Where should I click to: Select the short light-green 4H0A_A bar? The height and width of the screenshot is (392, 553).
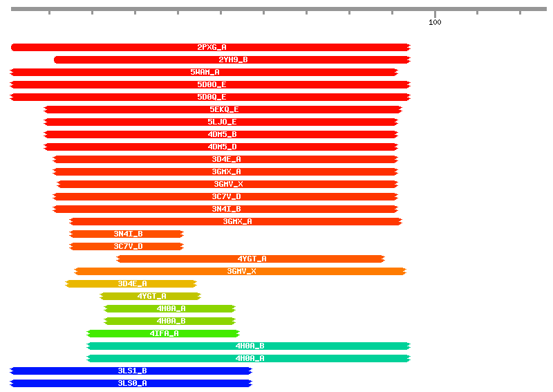pyautogui.click(x=169, y=309)
